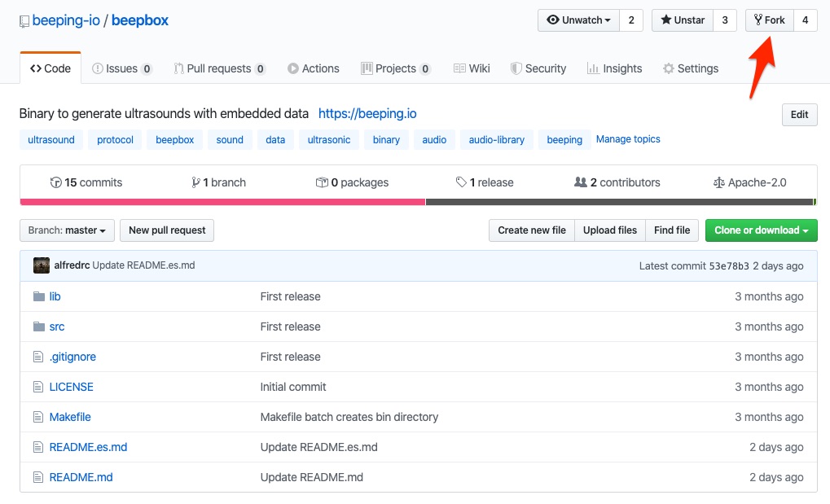830x504 pixels.
Task: Open the Wiki tab
Action: click(x=472, y=69)
